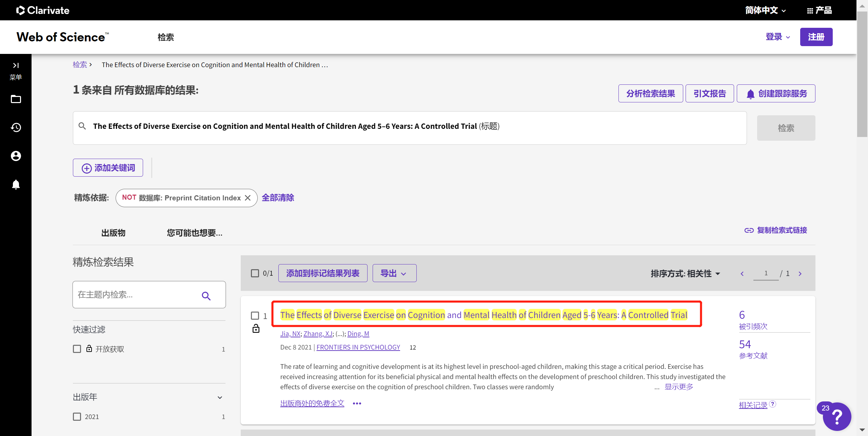The image size is (868, 436).
Task: Select the 出版物 tab
Action: point(113,233)
